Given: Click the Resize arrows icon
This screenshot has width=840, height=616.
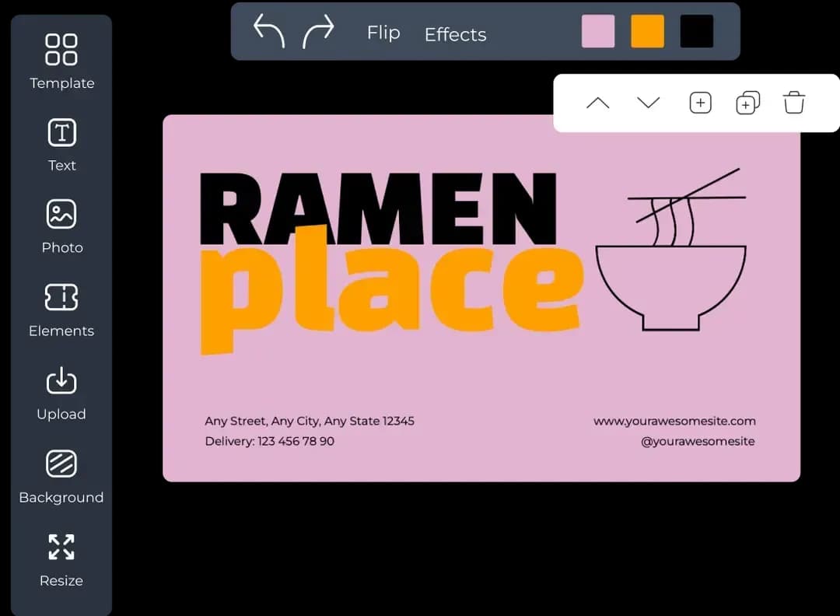Looking at the screenshot, I should point(61,547).
